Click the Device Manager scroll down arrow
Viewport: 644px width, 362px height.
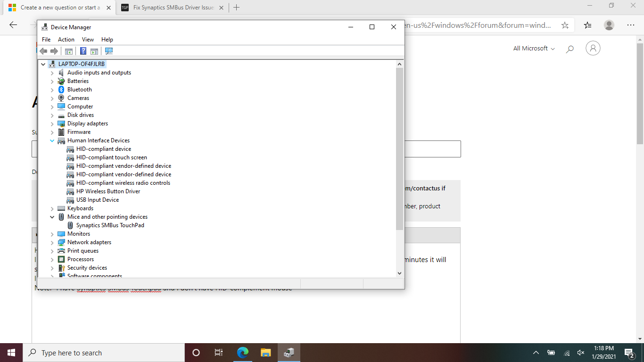pyautogui.click(x=399, y=273)
